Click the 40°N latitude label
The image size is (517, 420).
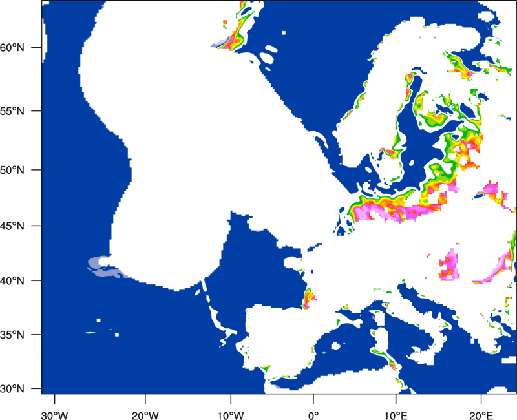click(12, 280)
